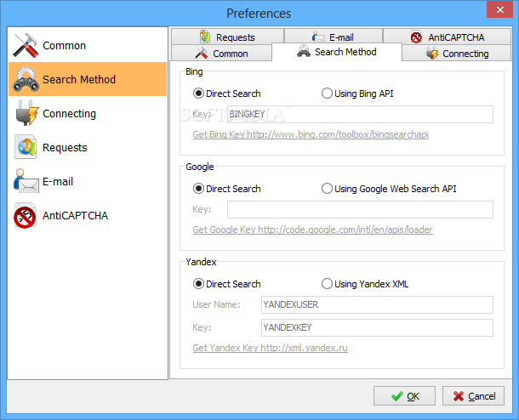Click the Connecting tab plug icon
Viewport: 519px width, 420px height.
click(x=432, y=54)
